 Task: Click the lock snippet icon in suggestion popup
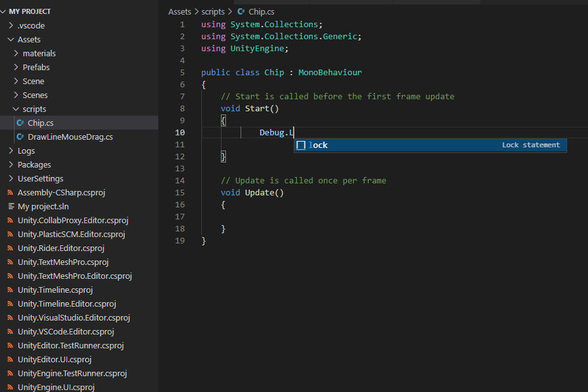pos(301,145)
